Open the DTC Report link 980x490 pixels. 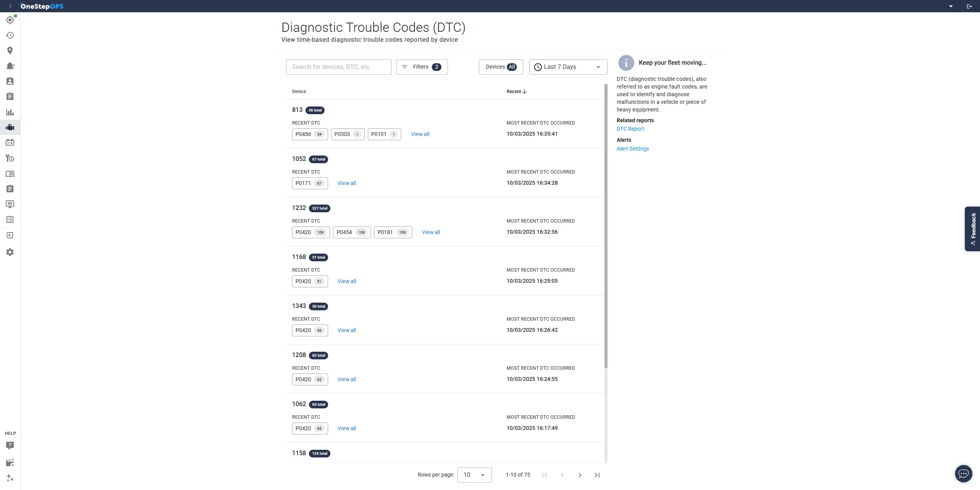[x=630, y=129]
